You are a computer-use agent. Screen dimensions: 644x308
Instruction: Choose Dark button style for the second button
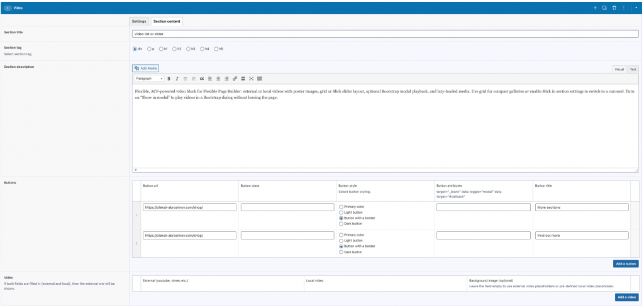[341, 252]
